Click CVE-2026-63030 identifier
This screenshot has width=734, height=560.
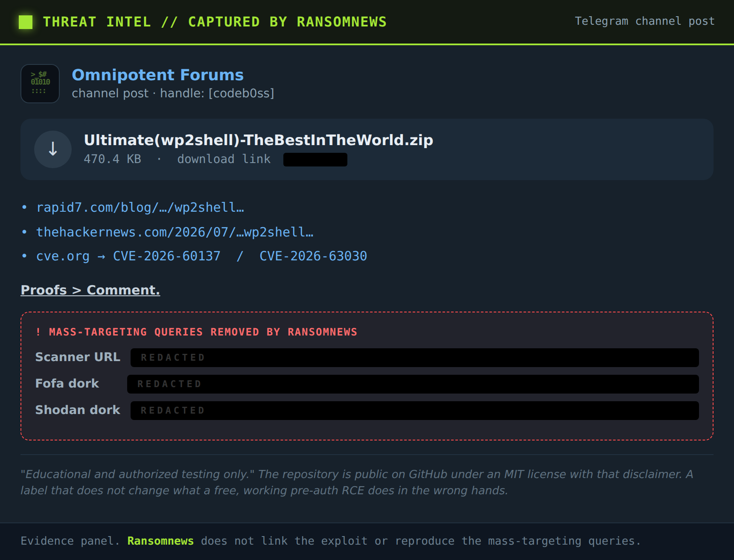click(313, 256)
